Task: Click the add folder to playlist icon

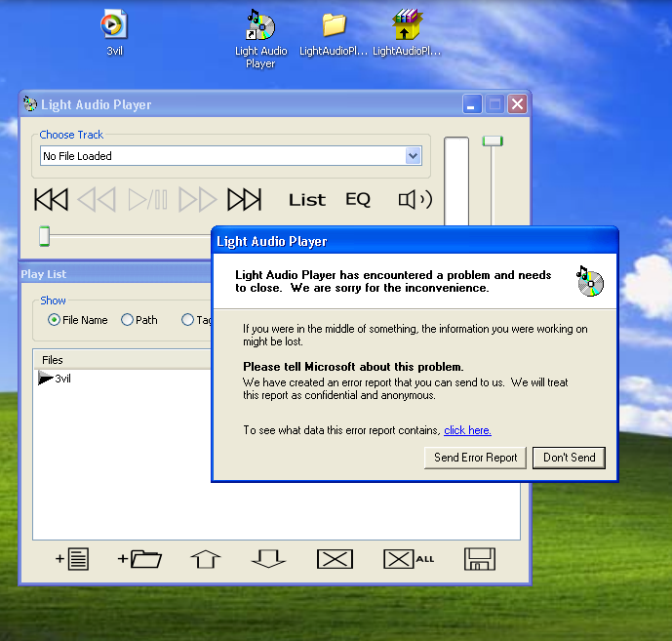Action: pyautogui.click(x=139, y=559)
